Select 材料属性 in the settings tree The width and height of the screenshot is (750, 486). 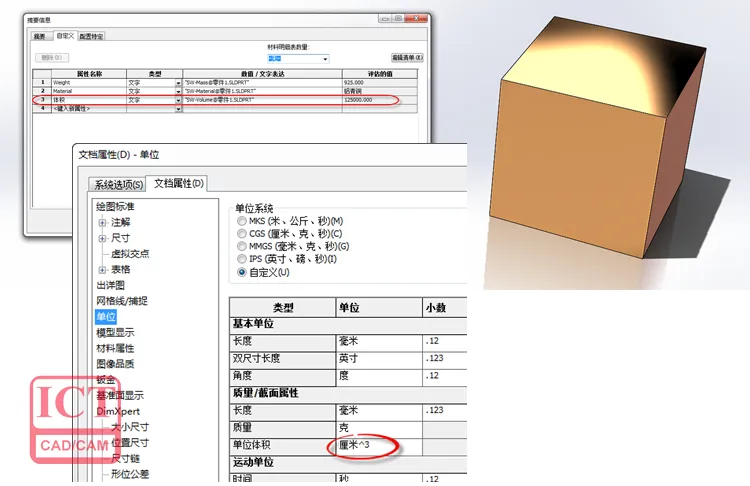click(115, 348)
